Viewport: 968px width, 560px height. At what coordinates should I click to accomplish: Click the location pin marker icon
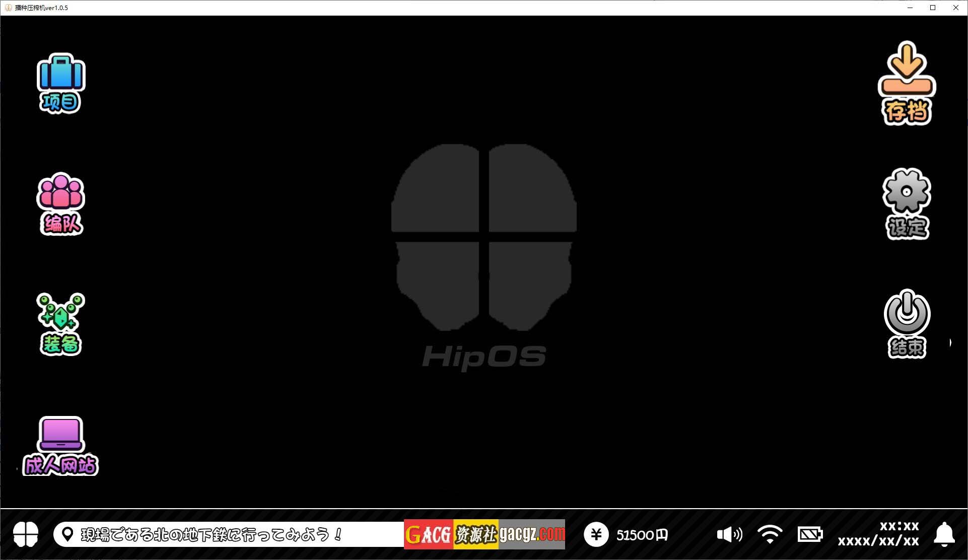coord(67,534)
